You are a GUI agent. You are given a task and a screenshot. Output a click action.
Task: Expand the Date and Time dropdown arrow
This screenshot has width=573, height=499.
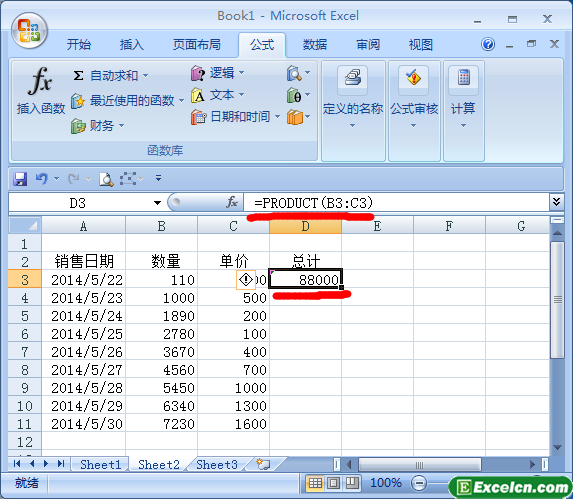point(277,117)
